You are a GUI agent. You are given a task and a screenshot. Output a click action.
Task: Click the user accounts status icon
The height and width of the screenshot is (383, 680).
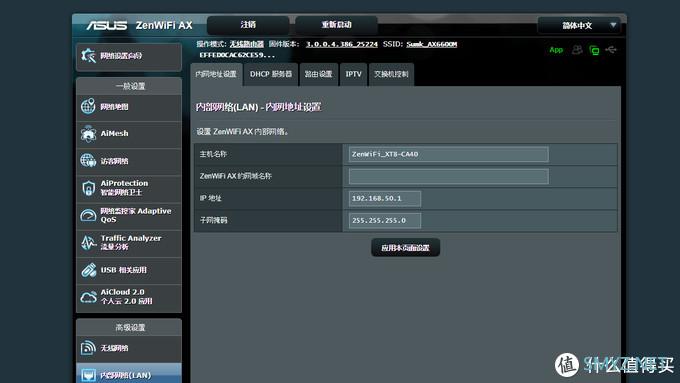point(577,50)
